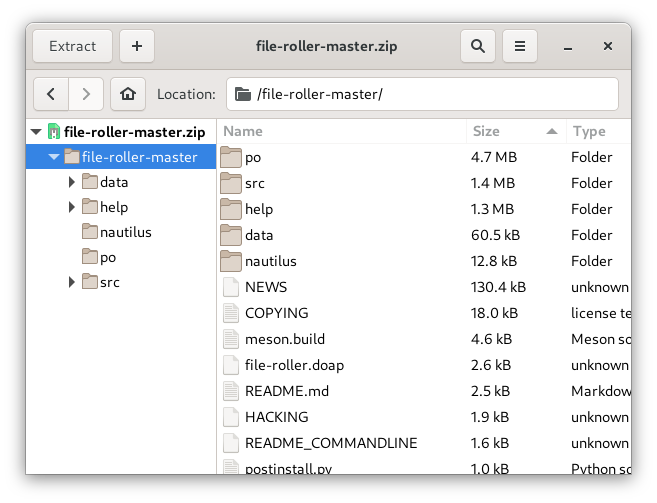Click the po folder icon in file list
Viewport: 657px width, 503px height.
(231, 157)
